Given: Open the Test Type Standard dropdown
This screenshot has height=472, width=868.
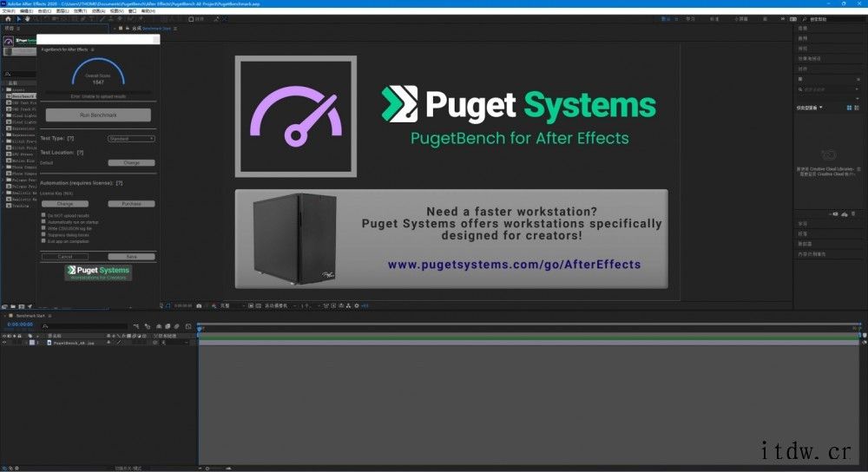Looking at the screenshot, I should pyautogui.click(x=131, y=138).
